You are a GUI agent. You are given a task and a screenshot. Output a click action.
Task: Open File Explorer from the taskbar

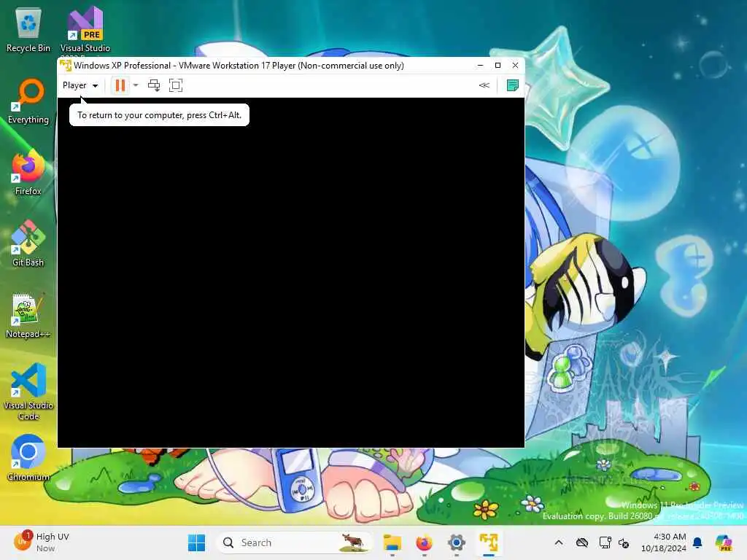tap(392, 542)
